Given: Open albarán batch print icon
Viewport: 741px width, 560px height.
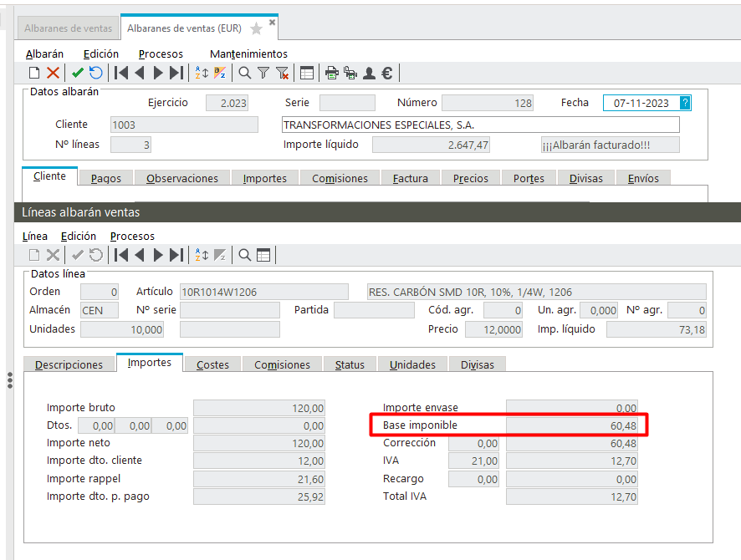Looking at the screenshot, I should click(350, 73).
